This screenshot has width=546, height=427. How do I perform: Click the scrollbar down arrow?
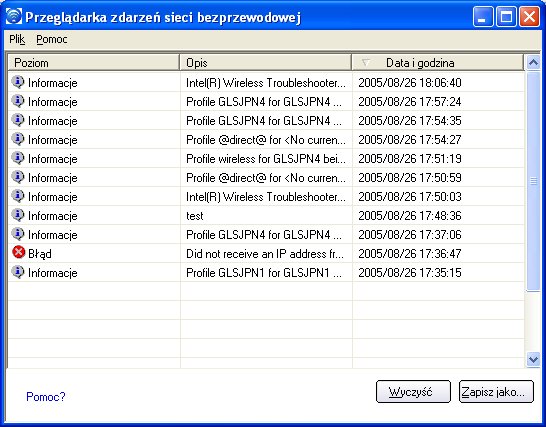(x=533, y=359)
